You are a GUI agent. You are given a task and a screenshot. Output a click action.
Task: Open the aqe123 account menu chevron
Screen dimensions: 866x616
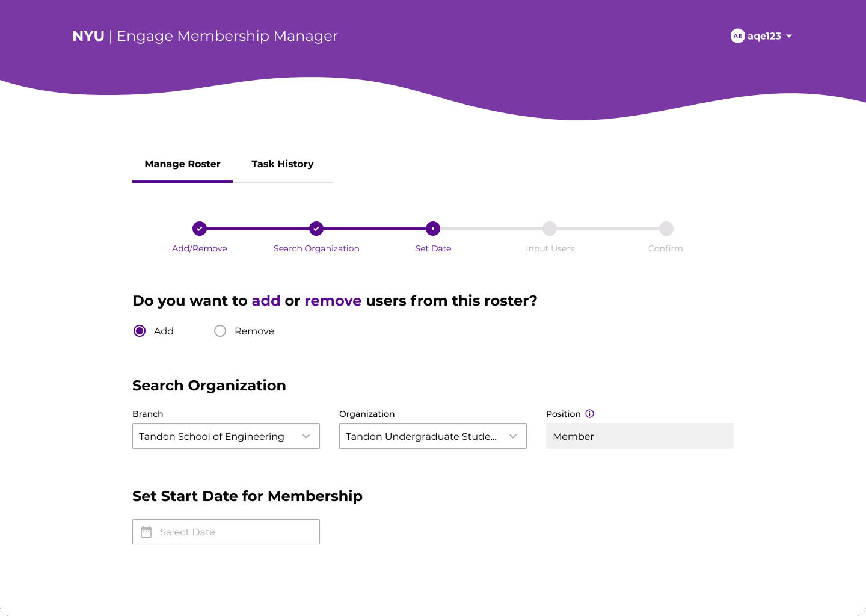pos(790,36)
